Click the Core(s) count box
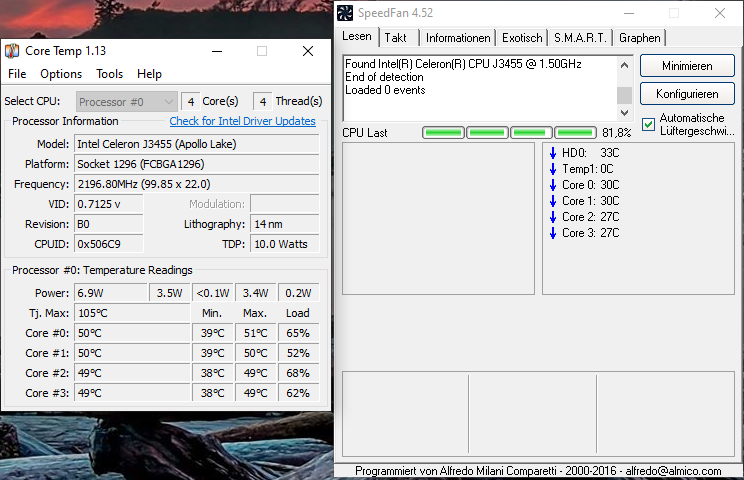 (x=190, y=102)
